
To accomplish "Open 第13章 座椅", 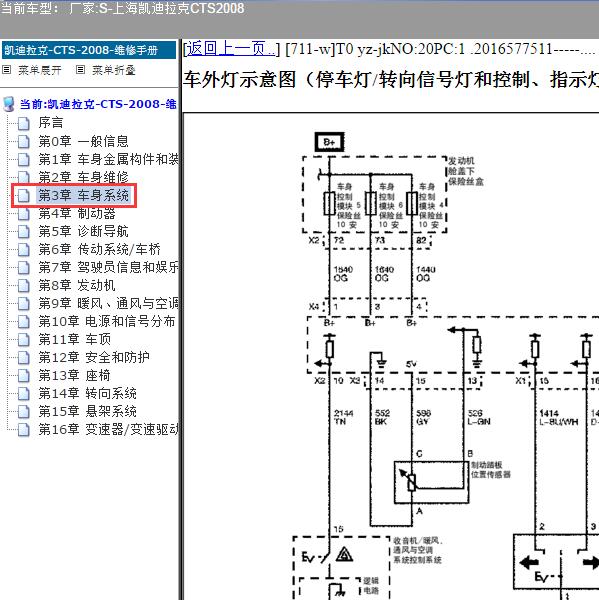I will click(x=75, y=375).
